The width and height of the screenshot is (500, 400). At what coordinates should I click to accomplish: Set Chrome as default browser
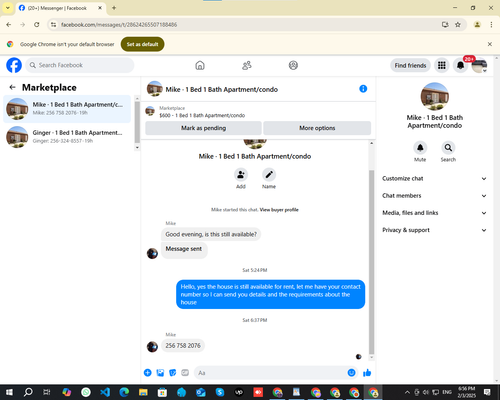[142, 44]
